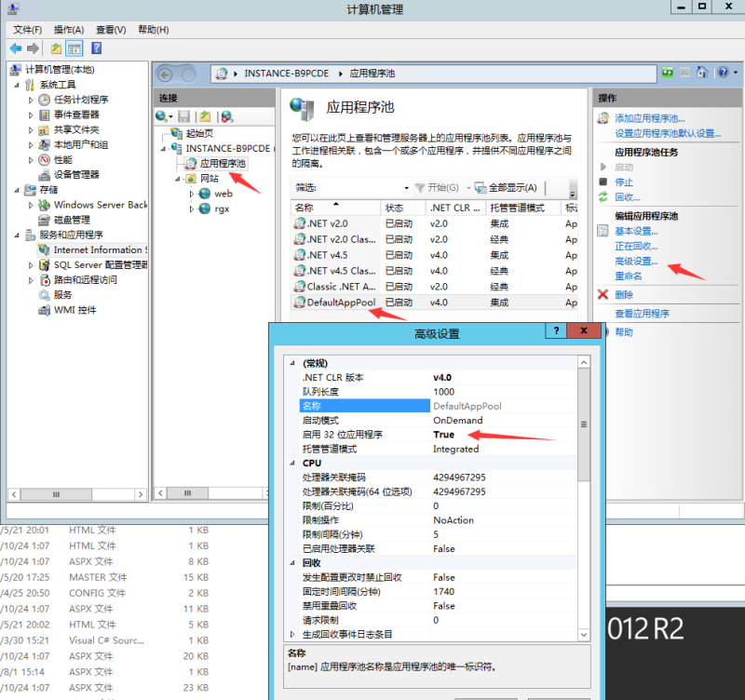Select 应用程序池 node in Connections tree

(223, 164)
